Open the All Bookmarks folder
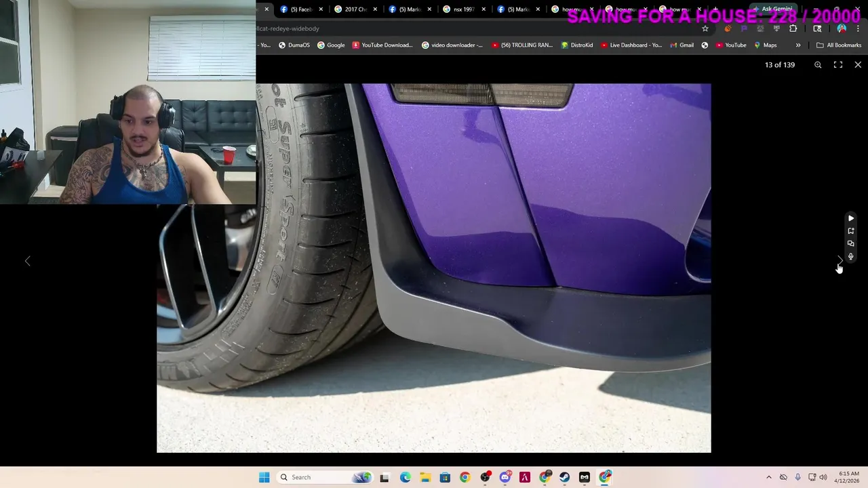Viewport: 868px width, 488px height. [x=839, y=45]
